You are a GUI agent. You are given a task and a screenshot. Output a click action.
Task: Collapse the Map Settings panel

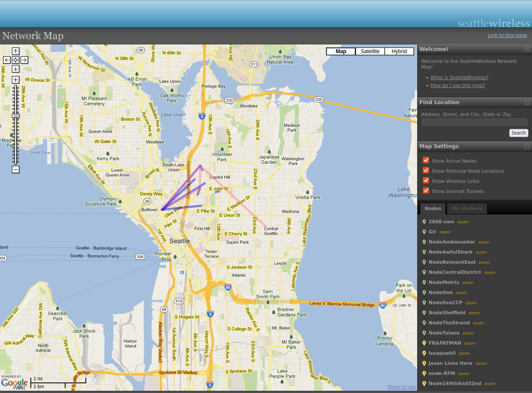point(526,146)
